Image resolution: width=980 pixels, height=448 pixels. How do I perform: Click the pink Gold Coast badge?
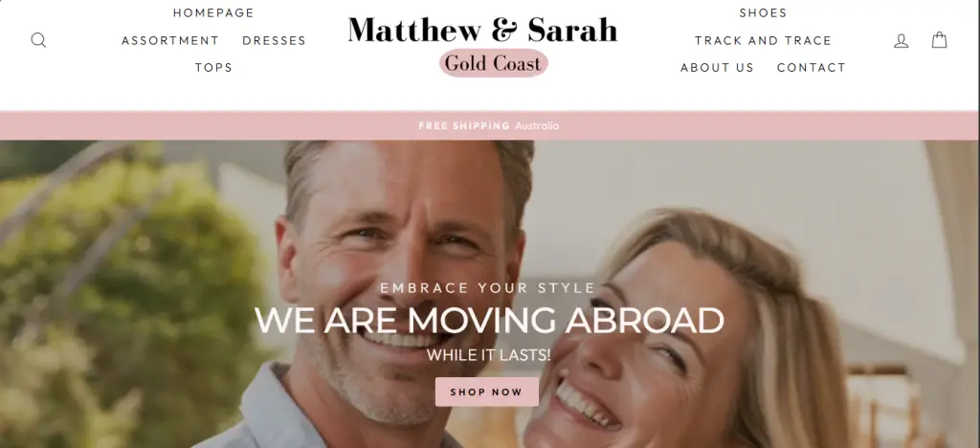click(x=494, y=63)
